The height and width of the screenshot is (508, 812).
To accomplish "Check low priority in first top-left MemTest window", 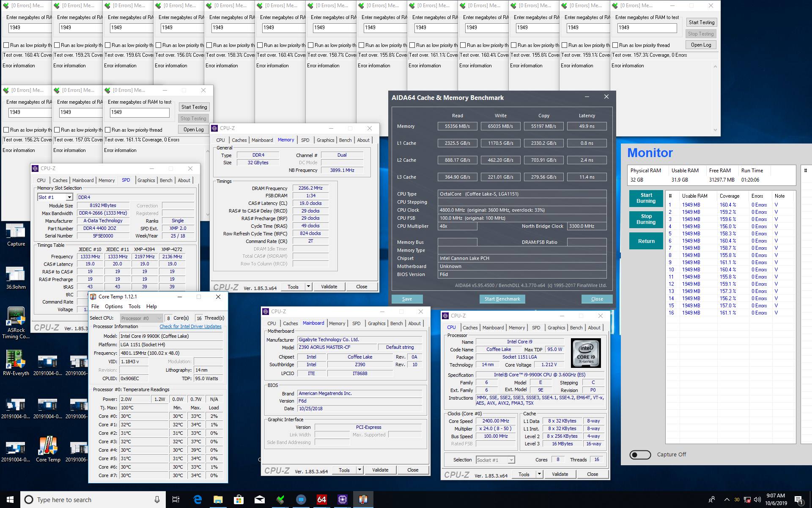I will [x=6, y=45].
